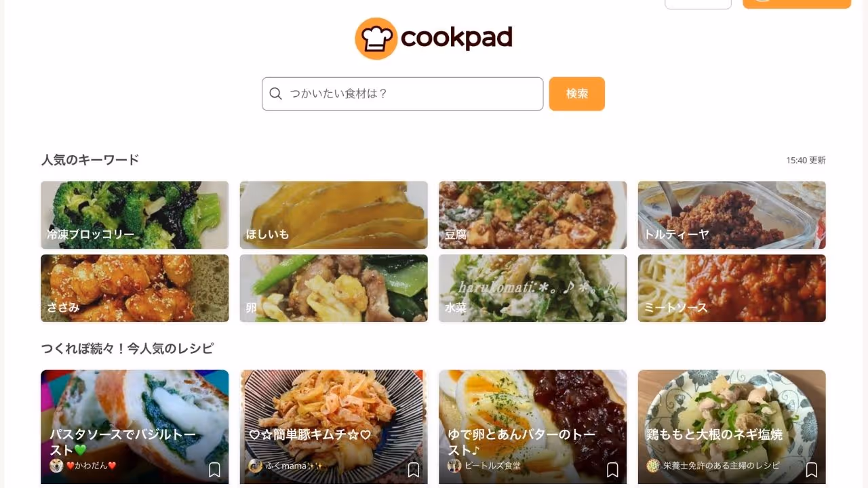Select the 豆腐 keyword tile
Image resolution: width=868 pixels, height=488 pixels.
pos(533,215)
